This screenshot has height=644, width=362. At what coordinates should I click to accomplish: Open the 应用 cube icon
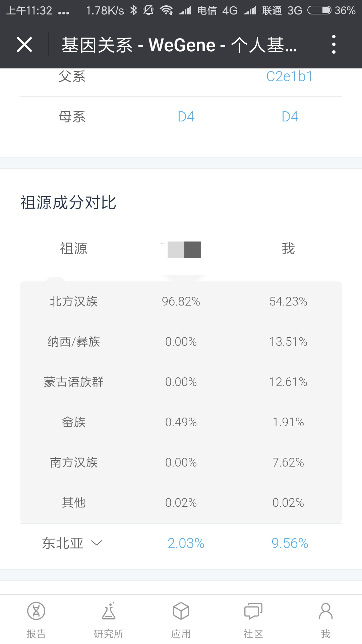point(181,611)
